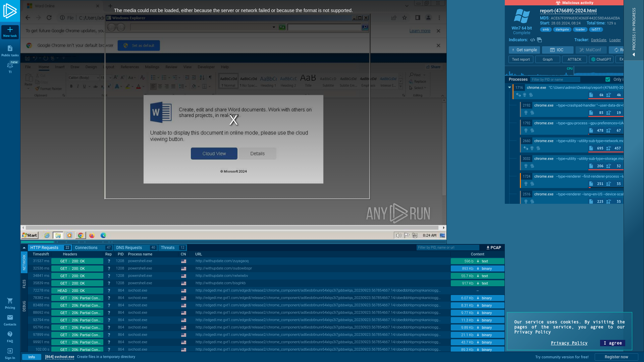This screenshot has height=362, width=644.
Task: Switch to the Connections tab
Action: pyautogui.click(x=93, y=248)
